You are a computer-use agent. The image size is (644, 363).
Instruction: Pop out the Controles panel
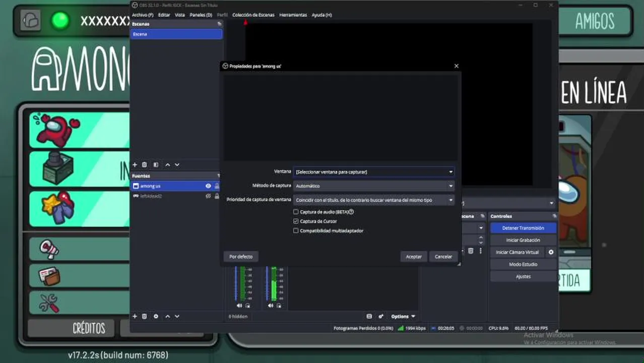coord(554,216)
